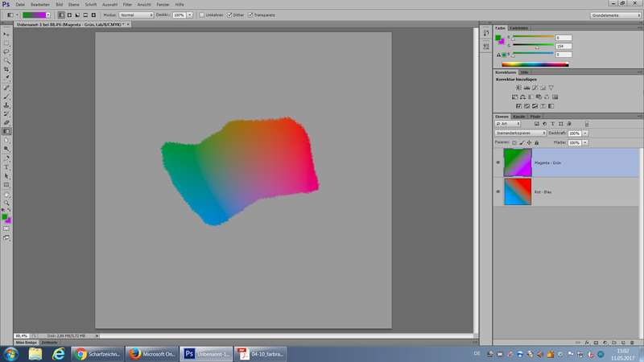
Task: Select the Rot - Blau layer thumbnail
Action: [x=515, y=191]
